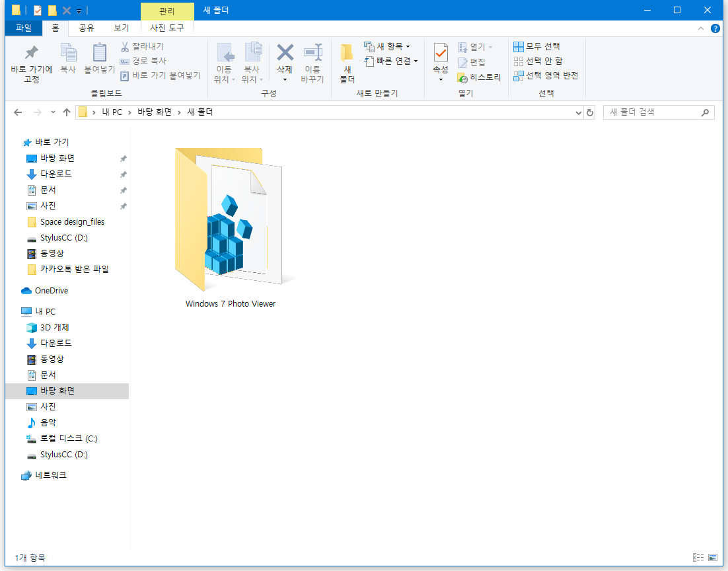Switch to the 사진 도구 tab
Viewport: 728px width, 571px height.
pyautogui.click(x=167, y=28)
